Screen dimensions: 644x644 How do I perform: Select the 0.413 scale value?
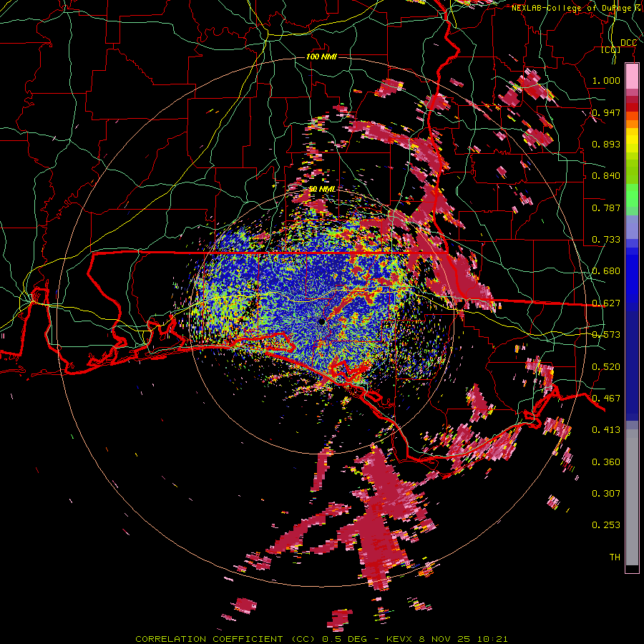[x=606, y=430]
